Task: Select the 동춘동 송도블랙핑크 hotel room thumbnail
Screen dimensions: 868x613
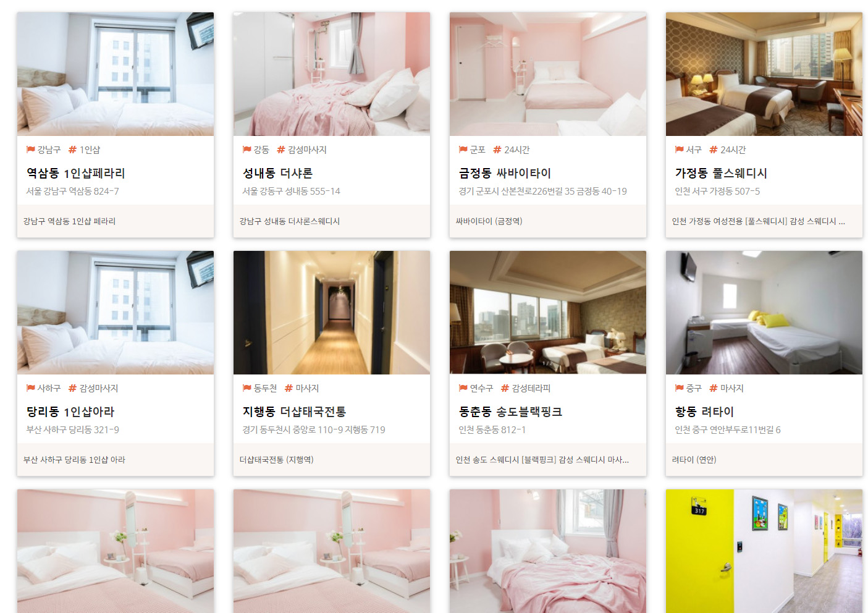Action: (548, 313)
